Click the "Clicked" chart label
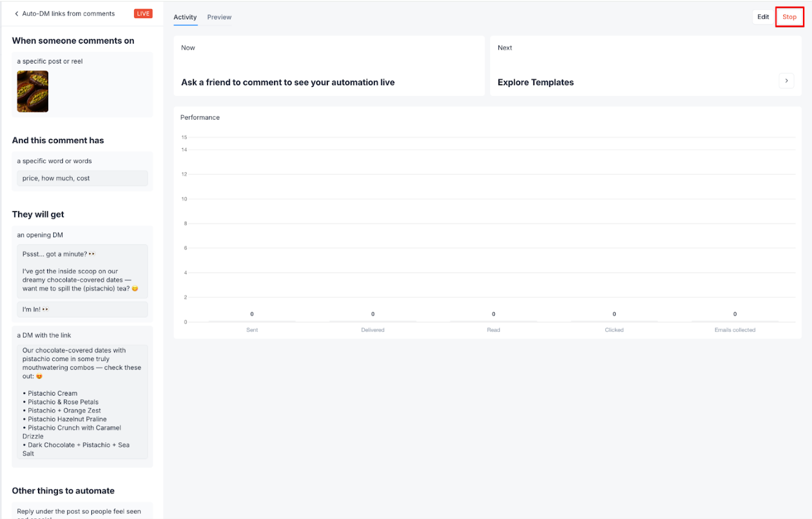Screen dimensions: 812x519 614,330
